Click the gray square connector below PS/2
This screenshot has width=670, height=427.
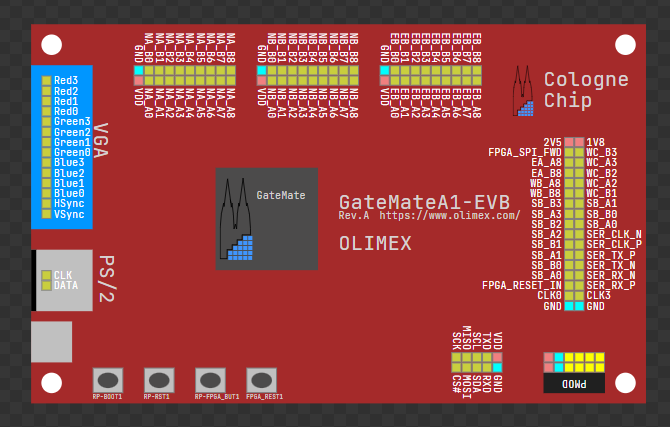(52, 342)
